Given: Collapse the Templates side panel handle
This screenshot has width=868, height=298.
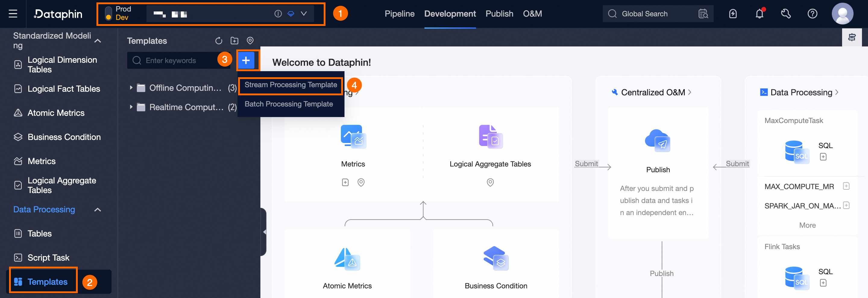Looking at the screenshot, I should click(264, 232).
